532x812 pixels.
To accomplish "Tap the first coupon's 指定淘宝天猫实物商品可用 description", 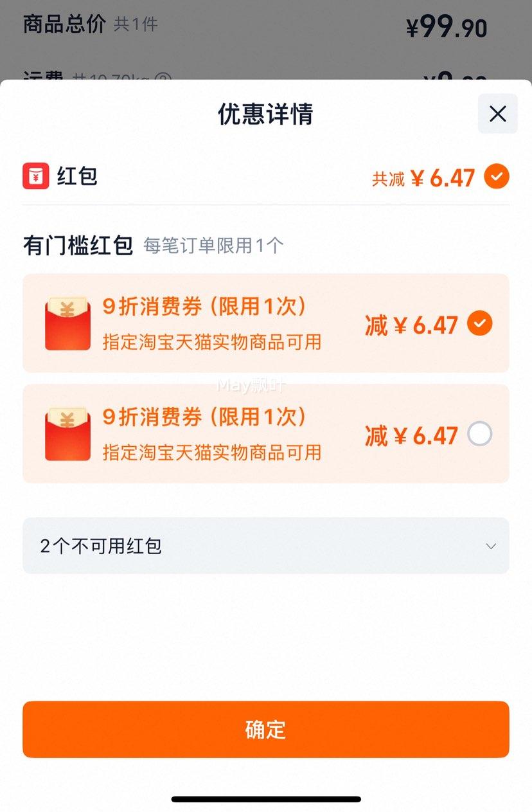I will point(212,341).
